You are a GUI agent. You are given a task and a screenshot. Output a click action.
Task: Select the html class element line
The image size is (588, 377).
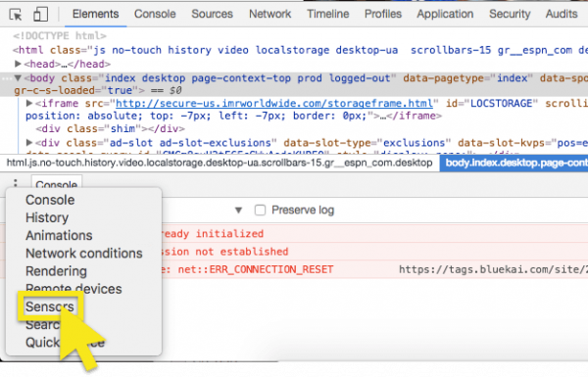(300, 50)
